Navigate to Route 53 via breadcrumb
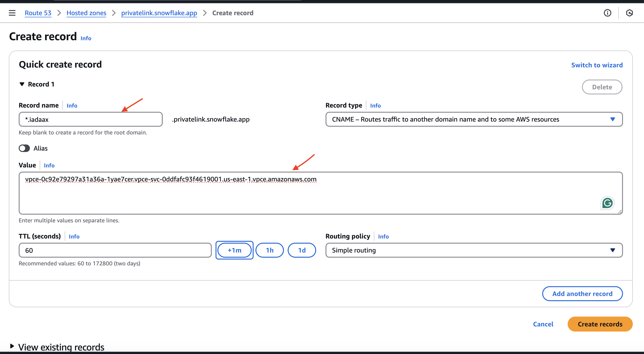Viewport: 644px width, 354px height. coord(38,13)
